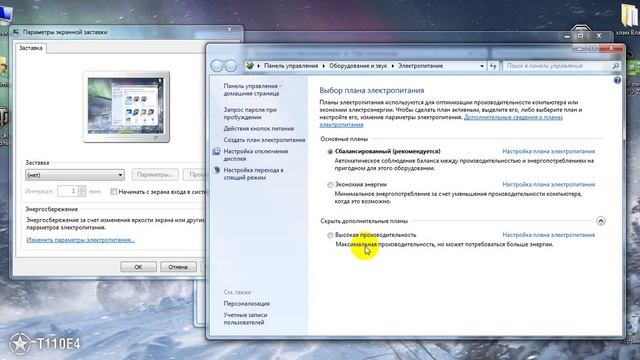Open Персонализация link in See also

pyautogui.click(x=247, y=304)
